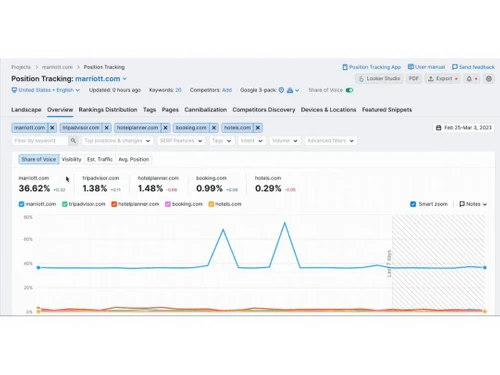Expand the marriott.com project dropdown chevron
Screen dimensions: 500x375
pyautogui.click(x=125, y=79)
